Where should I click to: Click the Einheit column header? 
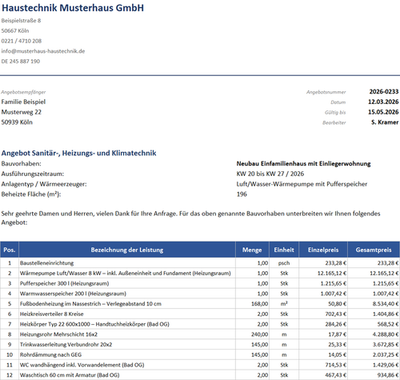click(284, 250)
